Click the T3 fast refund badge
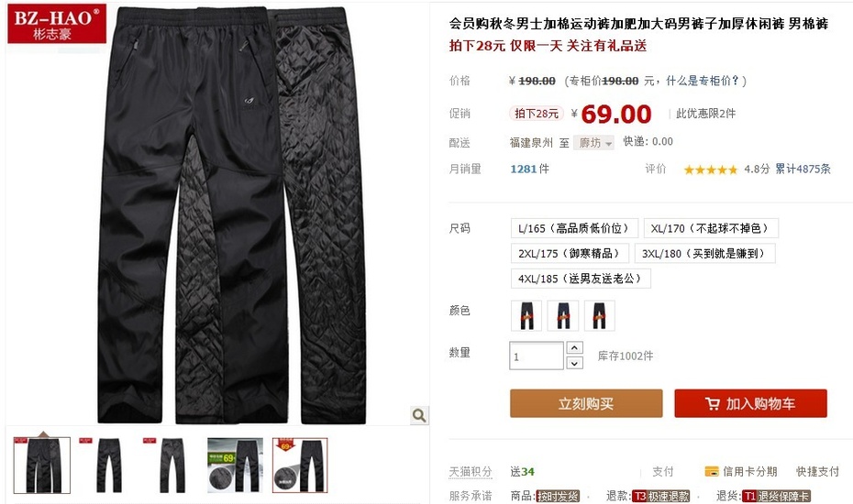This screenshot has height=504, width=853. (661, 496)
